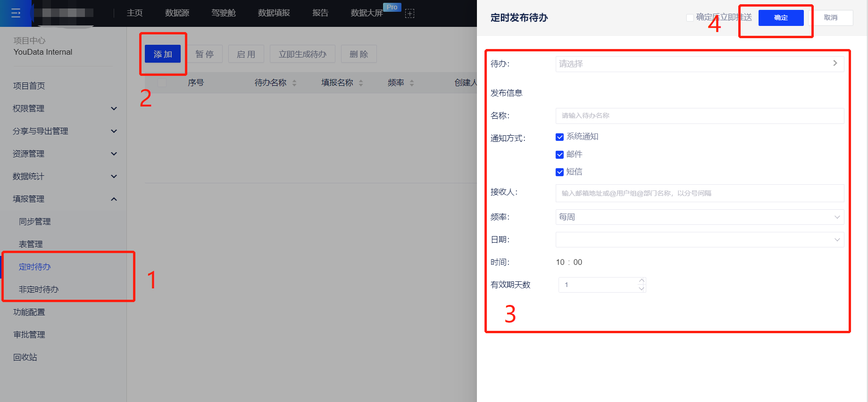
Task: Uncheck the 系统通知 checkbox
Action: pyautogui.click(x=559, y=137)
